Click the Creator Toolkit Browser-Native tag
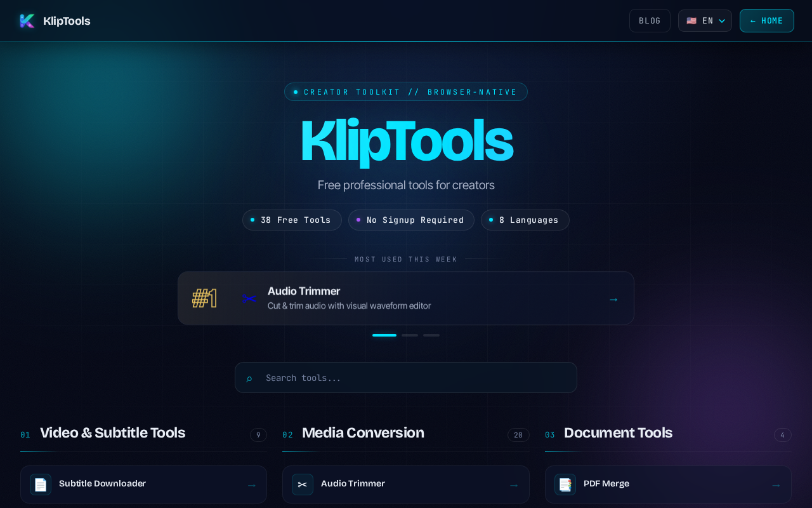This screenshot has width=812, height=508. click(406, 92)
